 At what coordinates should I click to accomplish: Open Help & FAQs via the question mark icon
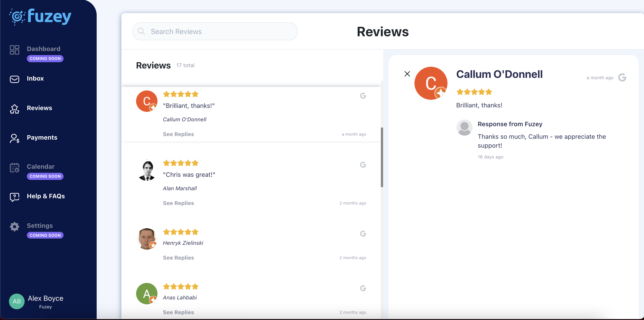pos(14,197)
